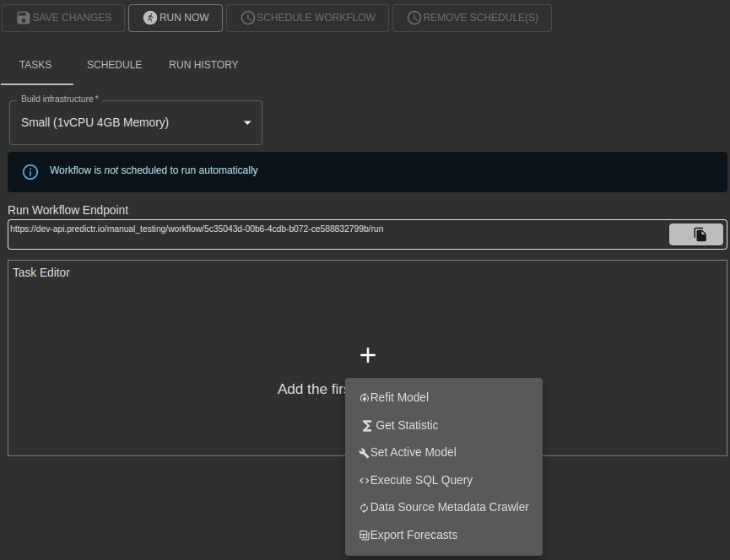Open the Run History tab

[203, 65]
